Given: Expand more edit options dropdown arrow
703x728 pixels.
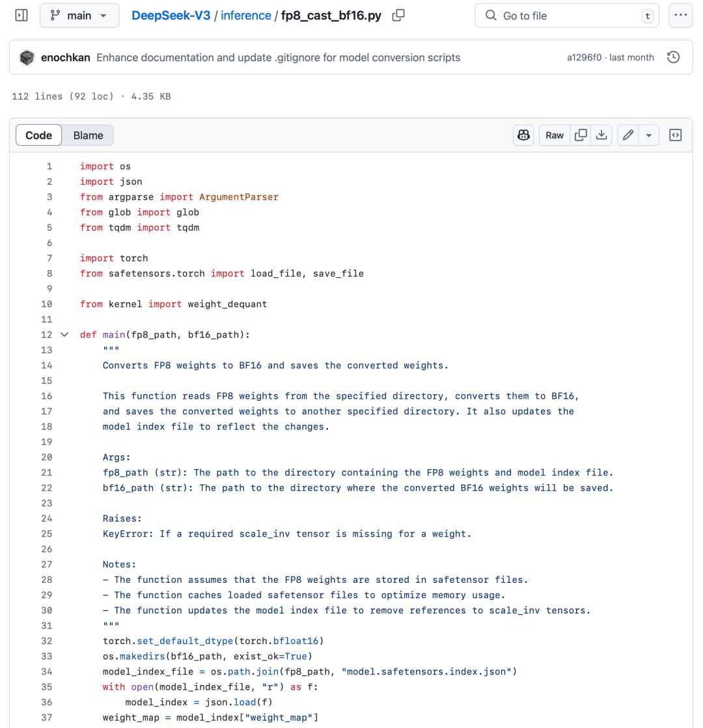Looking at the screenshot, I should coord(648,135).
